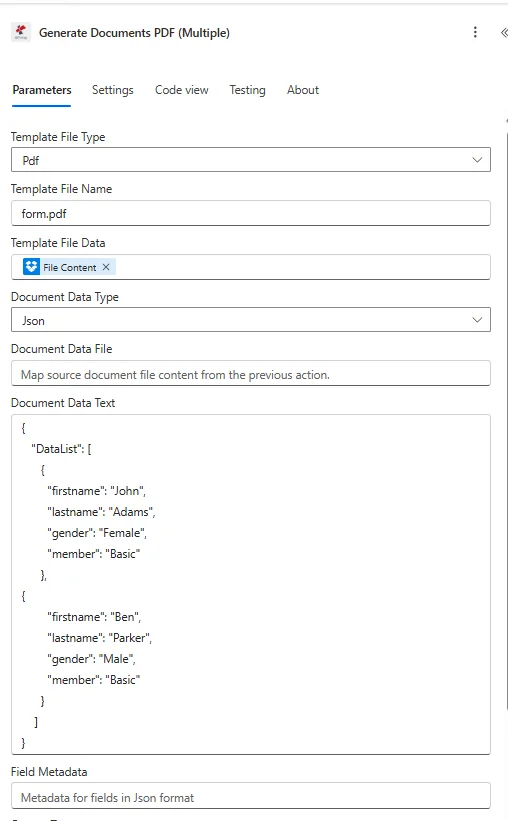
Task: Select the About tab
Action: [x=303, y=90]
